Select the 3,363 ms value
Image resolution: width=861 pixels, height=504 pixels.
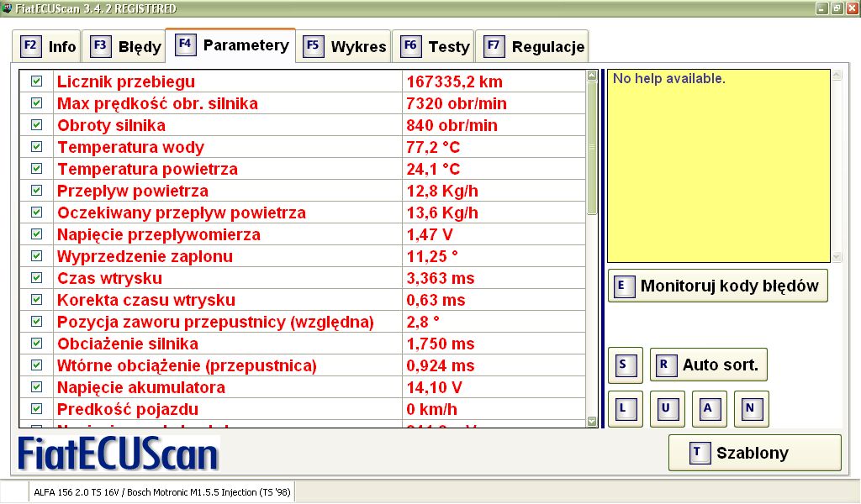pyautogui.click(x=440, y=279)
